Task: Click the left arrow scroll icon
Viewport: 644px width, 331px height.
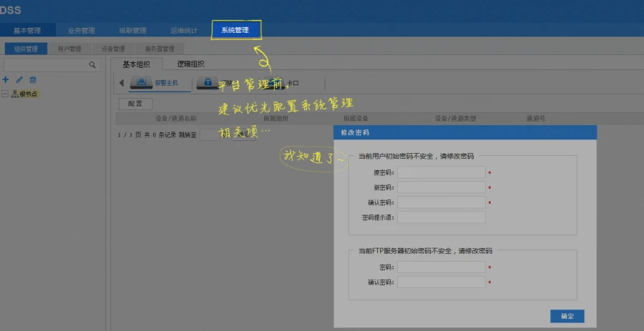Action: 121,83
